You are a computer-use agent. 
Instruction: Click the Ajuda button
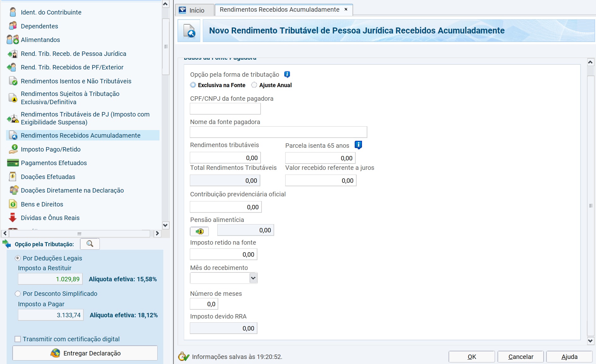click(x=569, y=357)
